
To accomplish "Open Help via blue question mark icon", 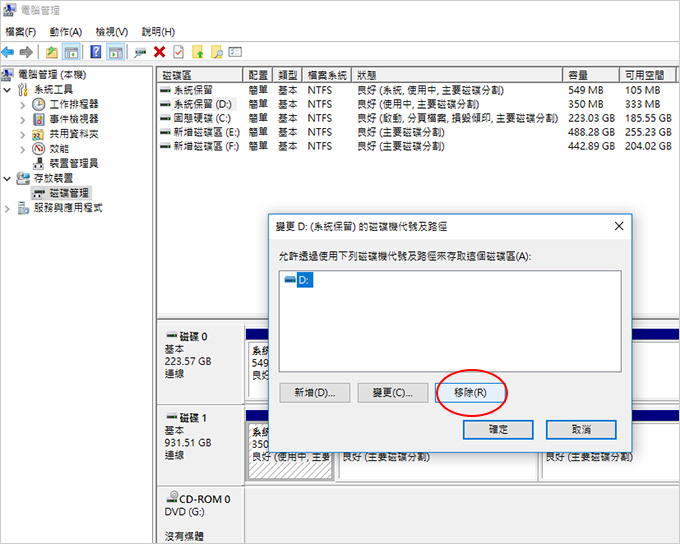I will click(x=95, y=52).
